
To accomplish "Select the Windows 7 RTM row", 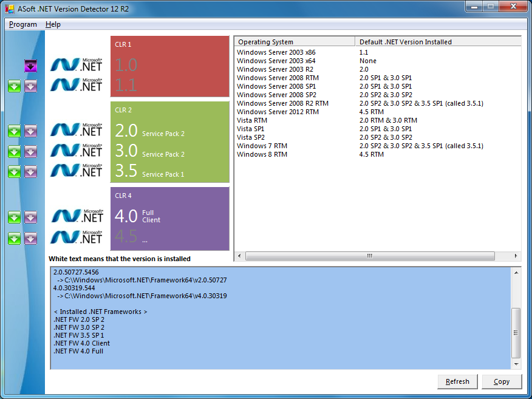I will (378, 146).
